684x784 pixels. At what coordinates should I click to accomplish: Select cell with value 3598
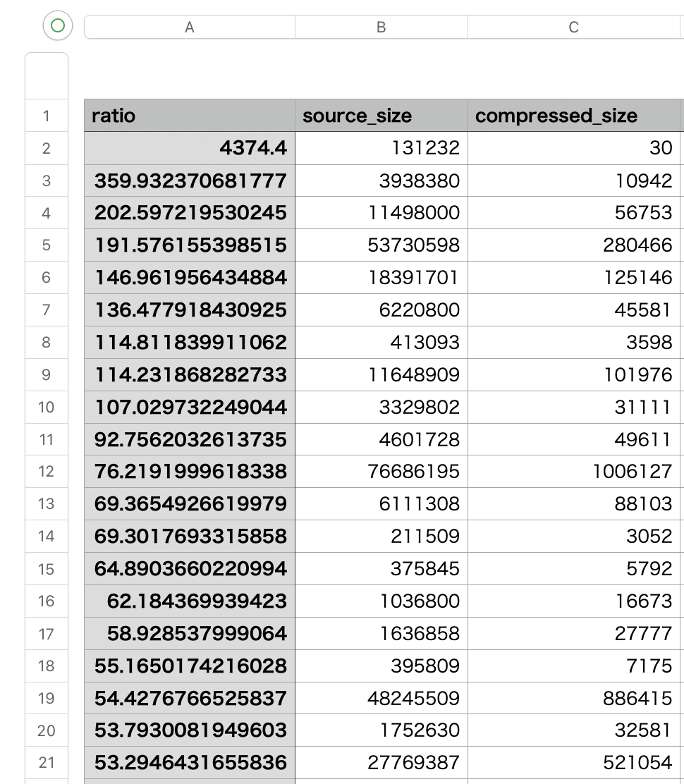[574, 342]
